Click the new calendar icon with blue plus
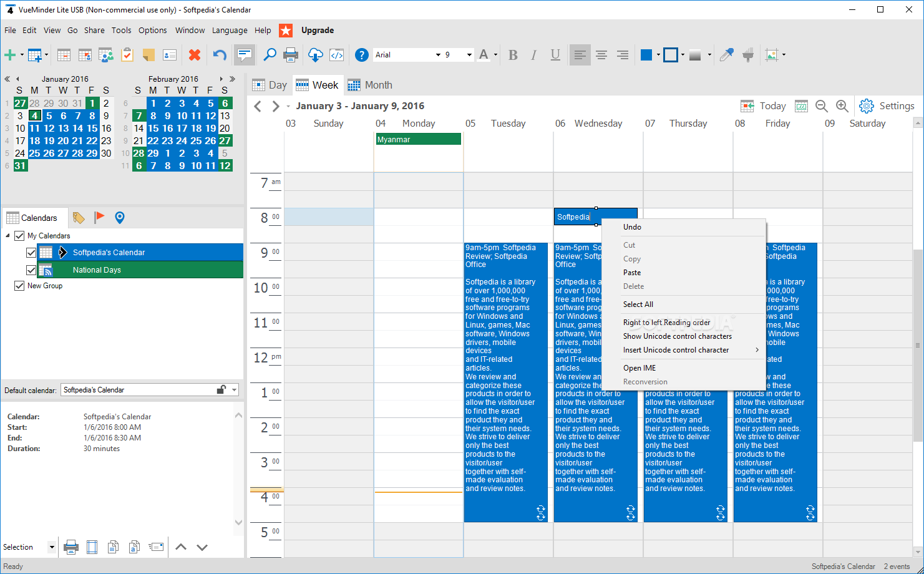 coord(35,55)
